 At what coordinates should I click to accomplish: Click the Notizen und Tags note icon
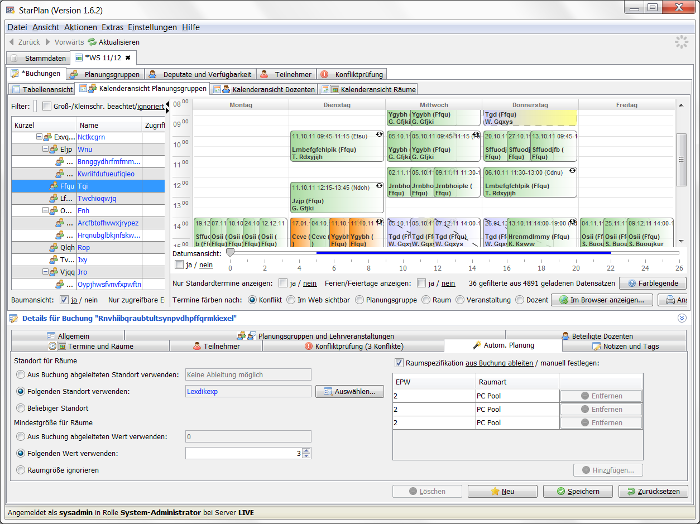point(596,346)
